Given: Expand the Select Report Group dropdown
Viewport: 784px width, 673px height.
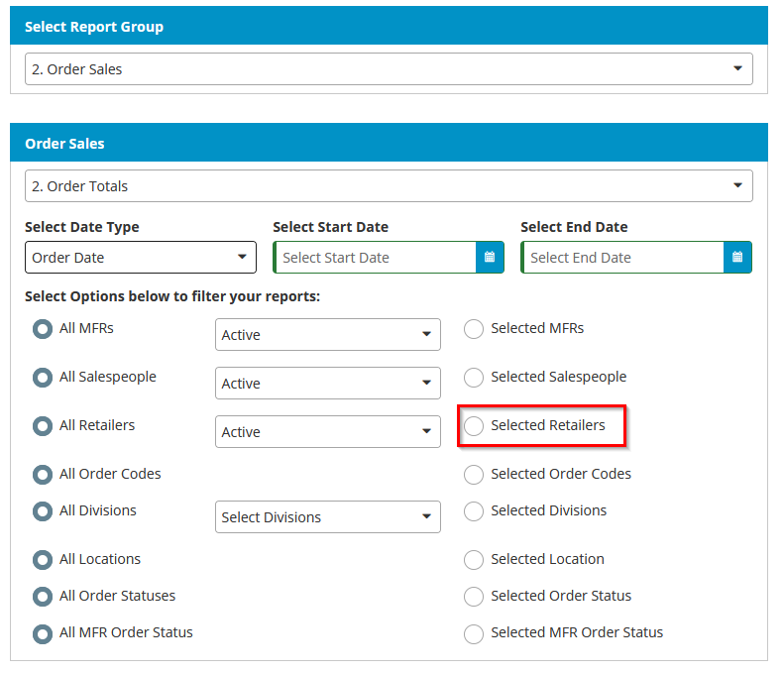Looking at the screenshot, I should point(389,69).
